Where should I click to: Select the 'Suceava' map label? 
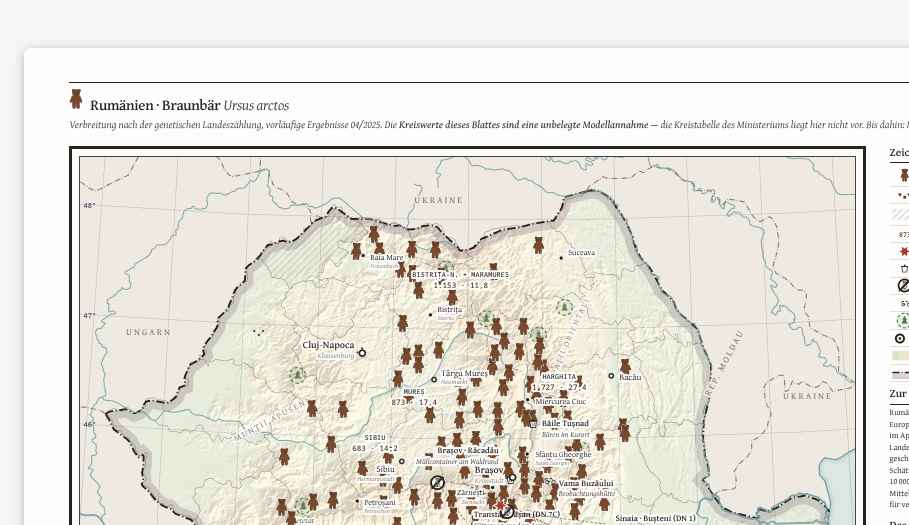pos(581,253)
